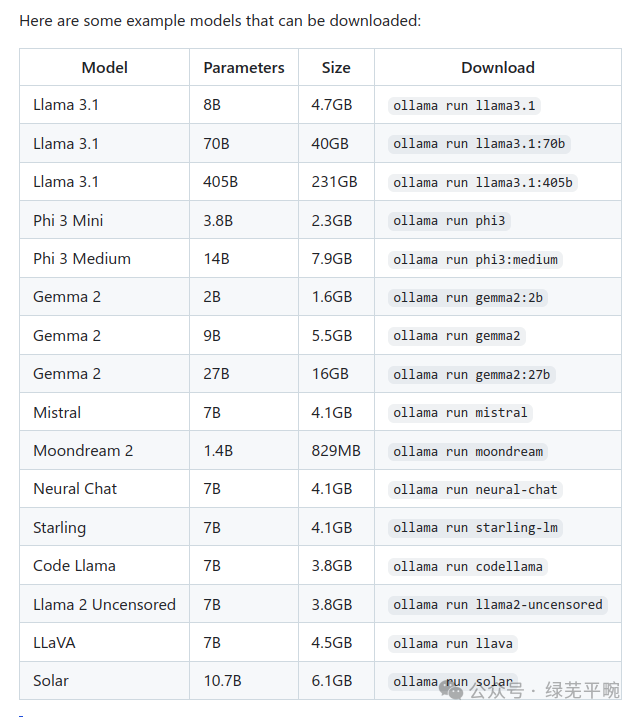Click the Model column header

pyautogui.click(x=104, y=67)
